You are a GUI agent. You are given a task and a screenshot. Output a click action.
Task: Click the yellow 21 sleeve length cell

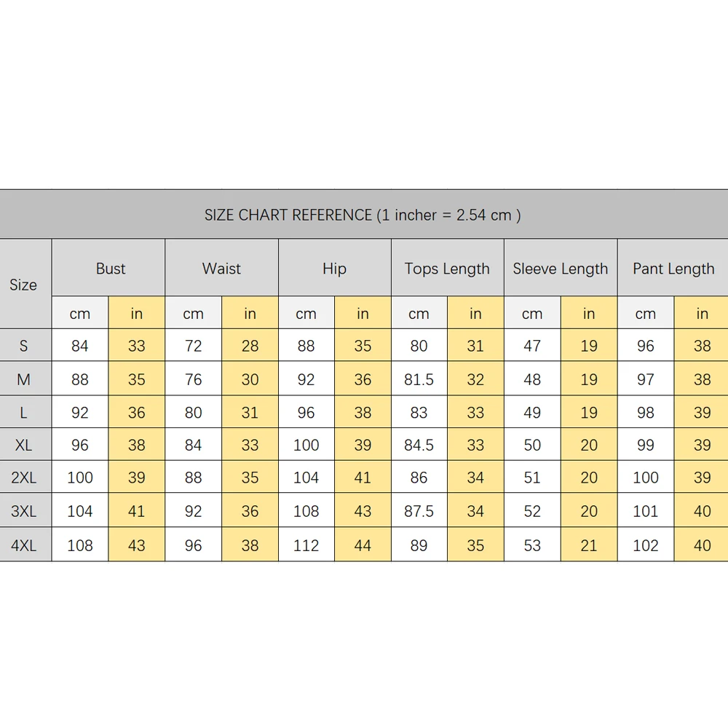pos(589,545)
